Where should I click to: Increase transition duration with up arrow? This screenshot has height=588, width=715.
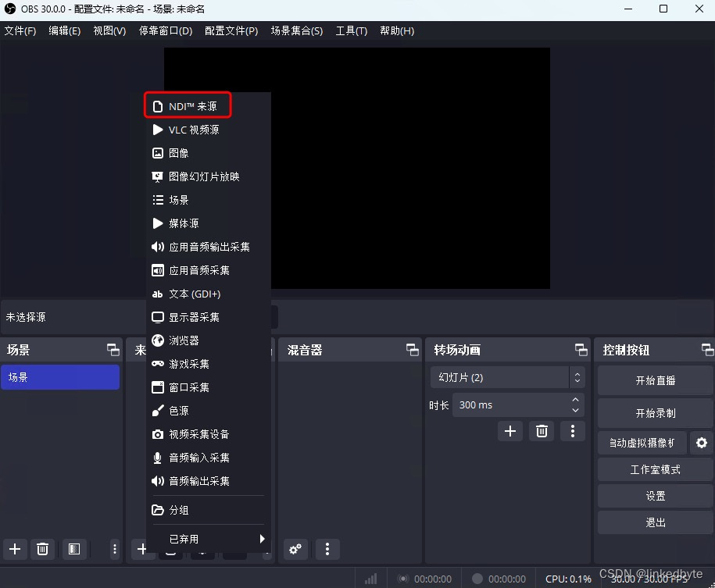(576, 399)
